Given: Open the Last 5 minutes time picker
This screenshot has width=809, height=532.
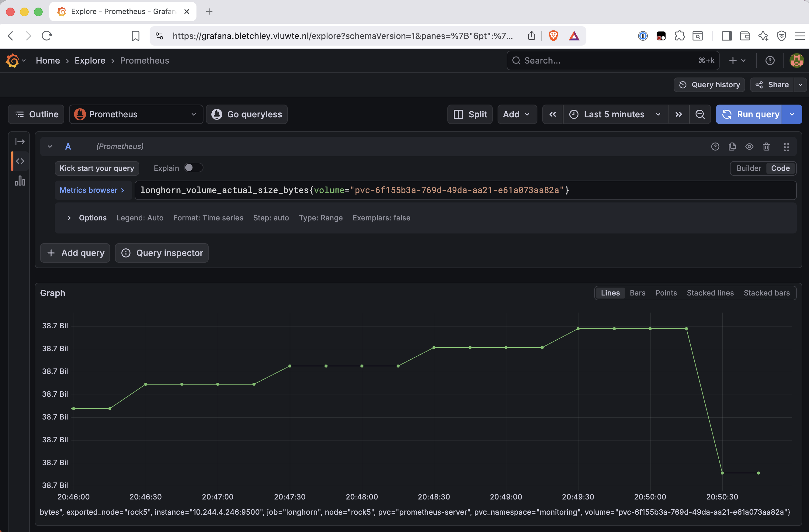Looking at the screenshot, I should (x=616, y=115).
